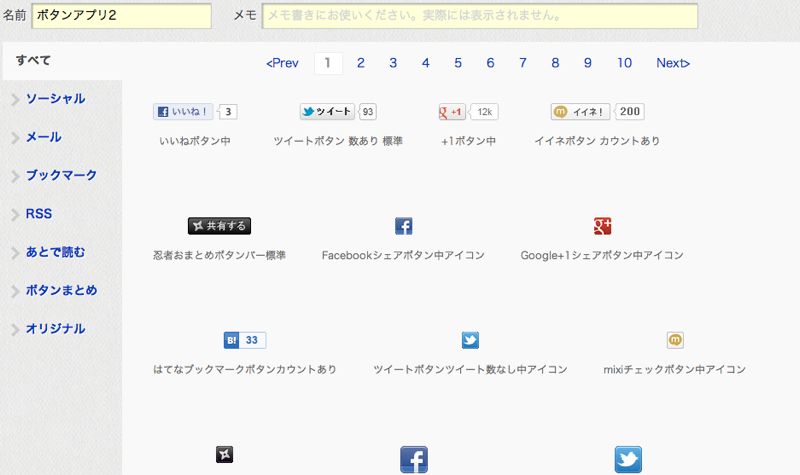The image size is (800, 475).
Task: Select the ツイート button with count 93
Action: [x=338, y=112]
